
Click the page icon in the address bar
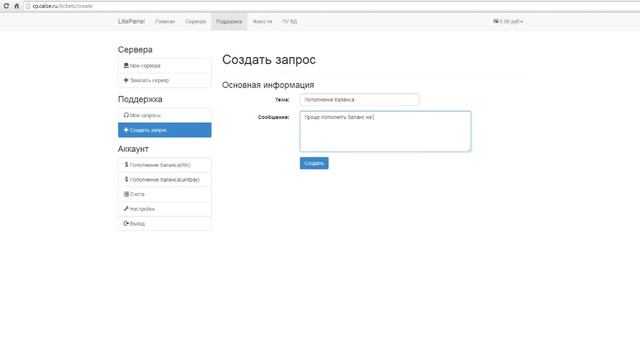point(28,6)
